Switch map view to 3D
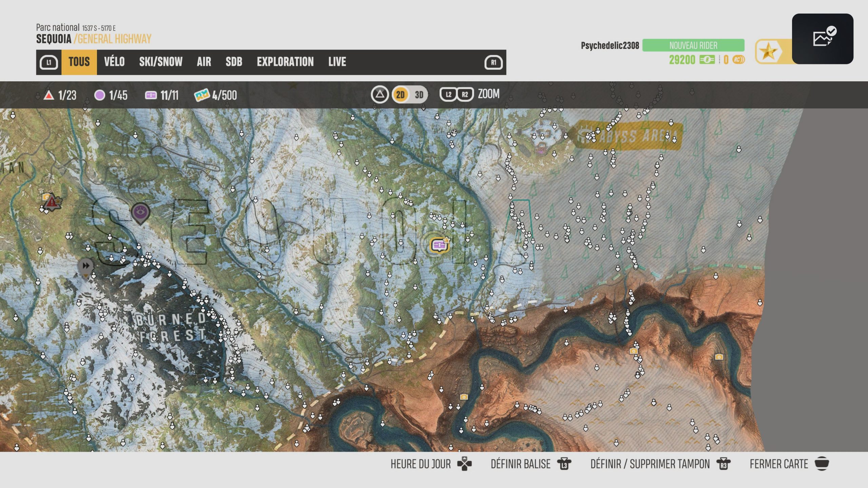 [x=419, y=95]
